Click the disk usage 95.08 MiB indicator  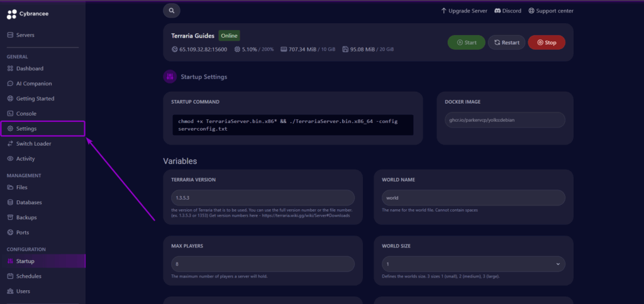coord(368,49)
